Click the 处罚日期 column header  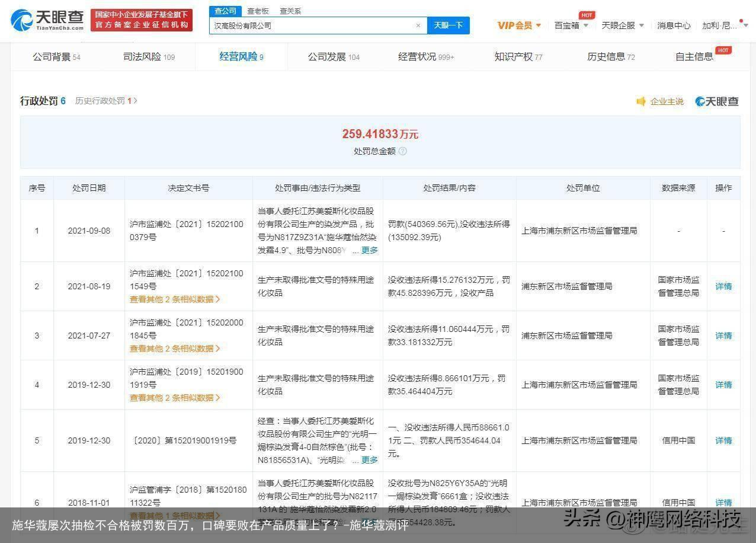click(89, 188)
